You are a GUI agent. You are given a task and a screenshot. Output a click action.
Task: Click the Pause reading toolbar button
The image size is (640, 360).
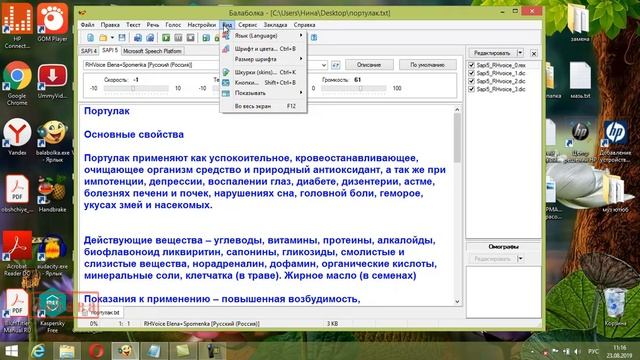coord(178,38)
